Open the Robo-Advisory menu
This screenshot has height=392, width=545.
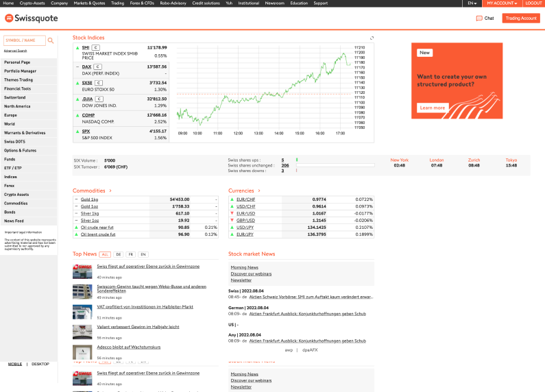click(173, 3)
